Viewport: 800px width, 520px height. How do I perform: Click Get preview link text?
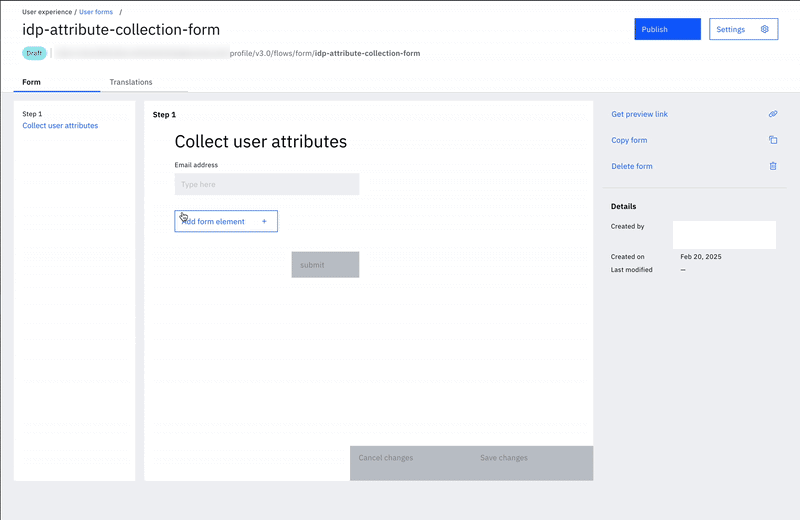(x=639, y=114)
